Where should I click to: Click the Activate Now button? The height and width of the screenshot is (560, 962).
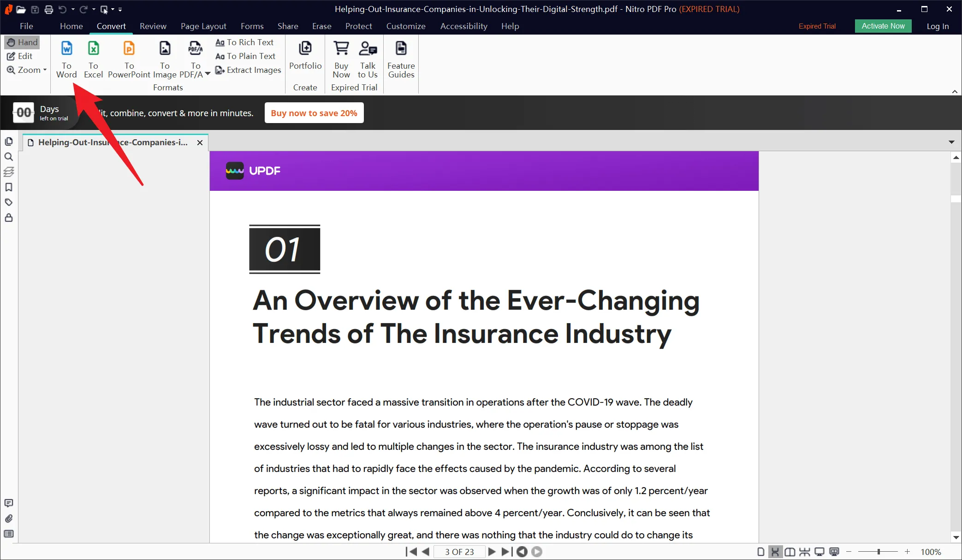click(x=883, y=25)
